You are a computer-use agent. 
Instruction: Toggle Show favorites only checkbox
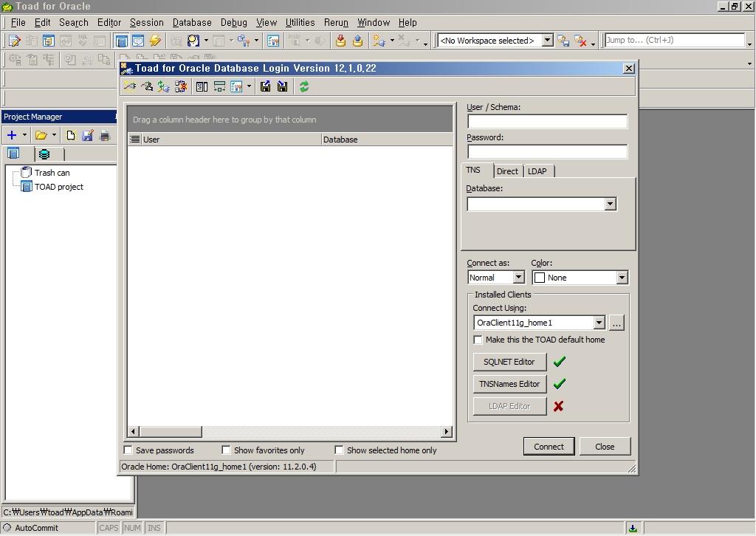coord(227,450)
